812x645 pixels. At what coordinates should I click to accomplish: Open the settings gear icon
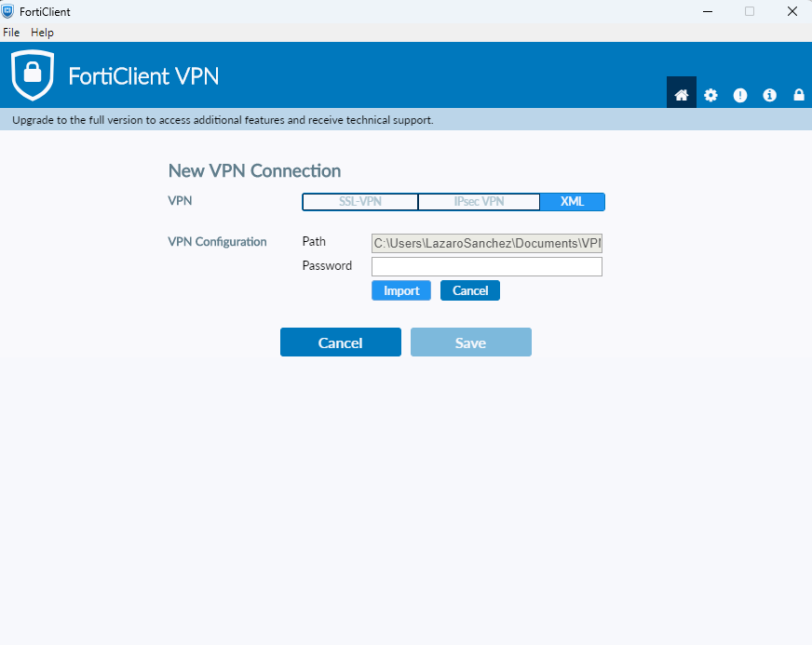point(710,95)
